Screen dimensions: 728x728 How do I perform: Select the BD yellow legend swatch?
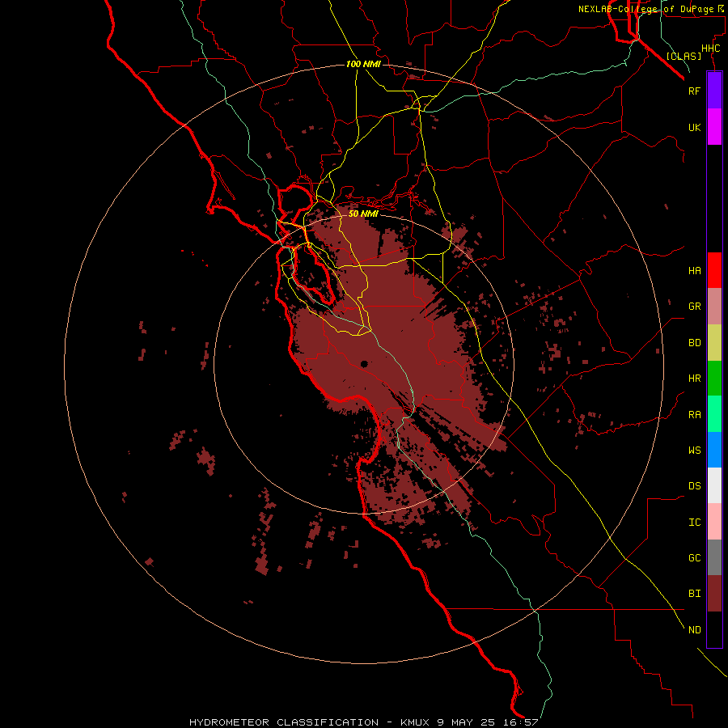(x=714, y=343)
